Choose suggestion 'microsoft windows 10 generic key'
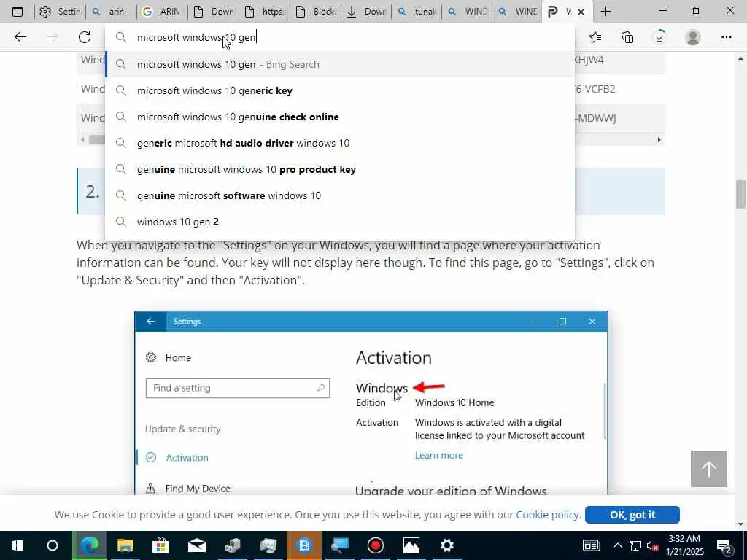Viewport: 747px width, 560px height. tap(340, 90)
